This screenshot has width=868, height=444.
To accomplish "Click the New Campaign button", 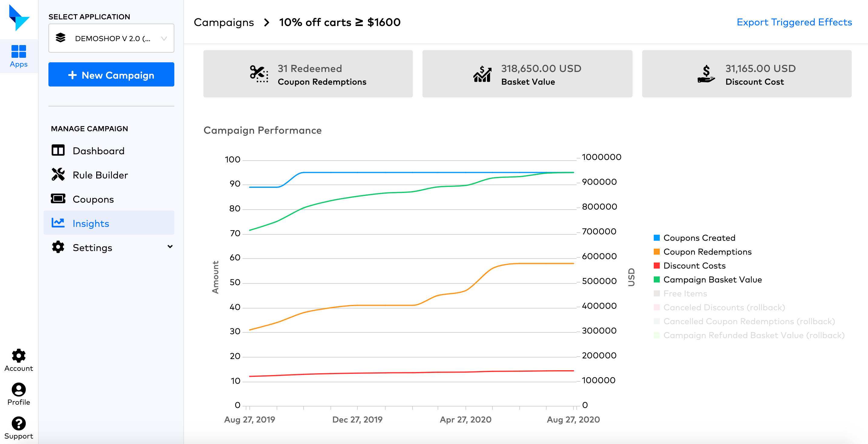I will point(111,74).
